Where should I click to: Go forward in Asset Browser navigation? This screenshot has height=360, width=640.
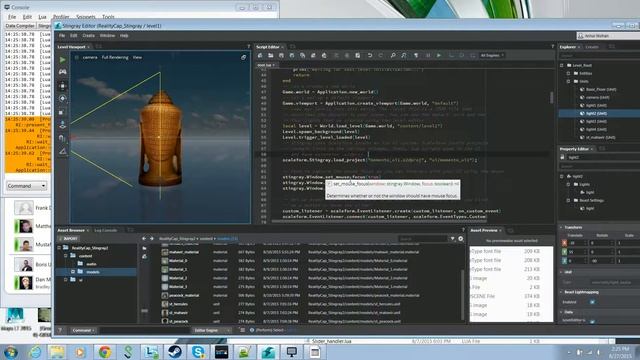click(151, 238)
